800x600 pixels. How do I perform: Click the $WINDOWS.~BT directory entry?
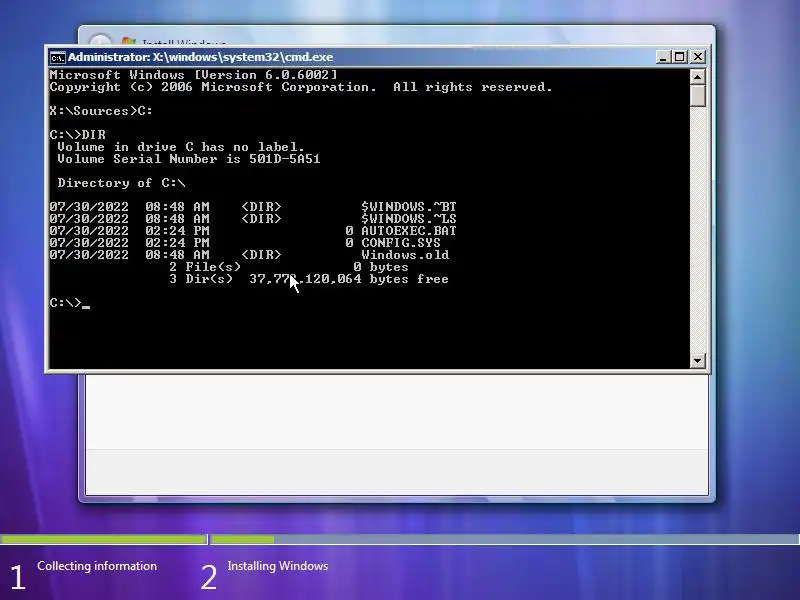253,207
